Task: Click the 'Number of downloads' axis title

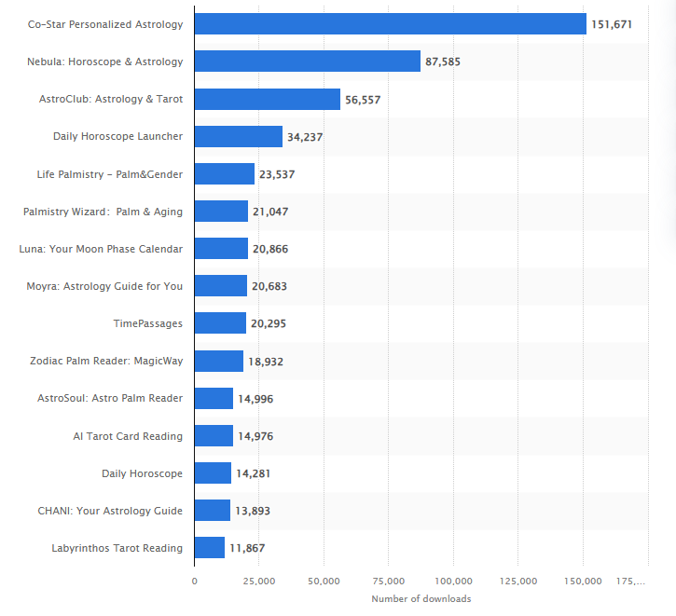Action: [421, 599]
